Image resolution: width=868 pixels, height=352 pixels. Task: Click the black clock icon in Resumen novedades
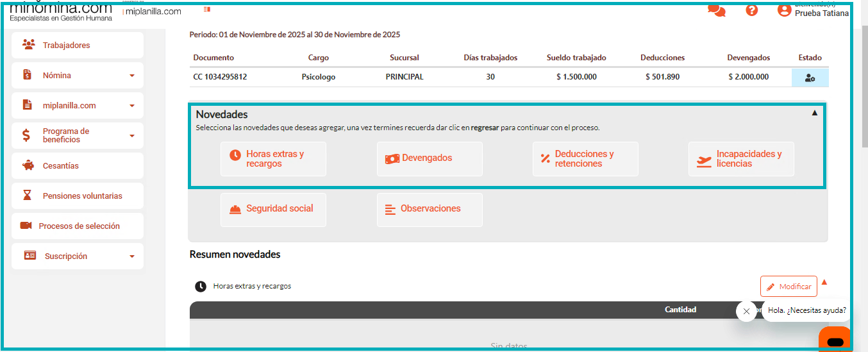[201, 286]
